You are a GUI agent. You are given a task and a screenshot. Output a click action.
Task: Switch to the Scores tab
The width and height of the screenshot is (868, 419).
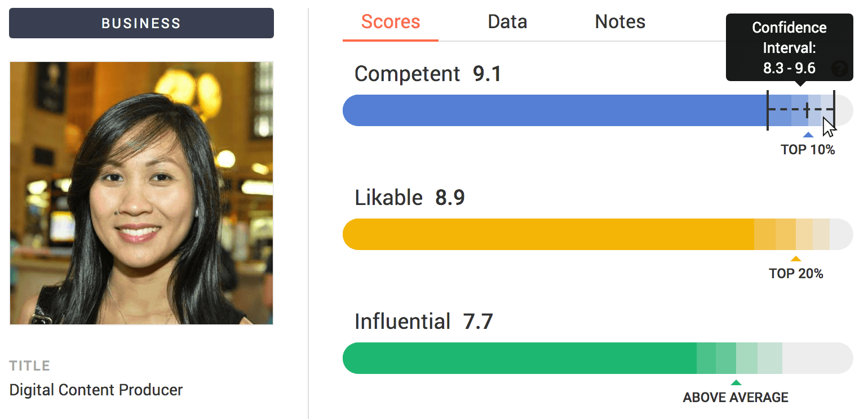[391, 22]
